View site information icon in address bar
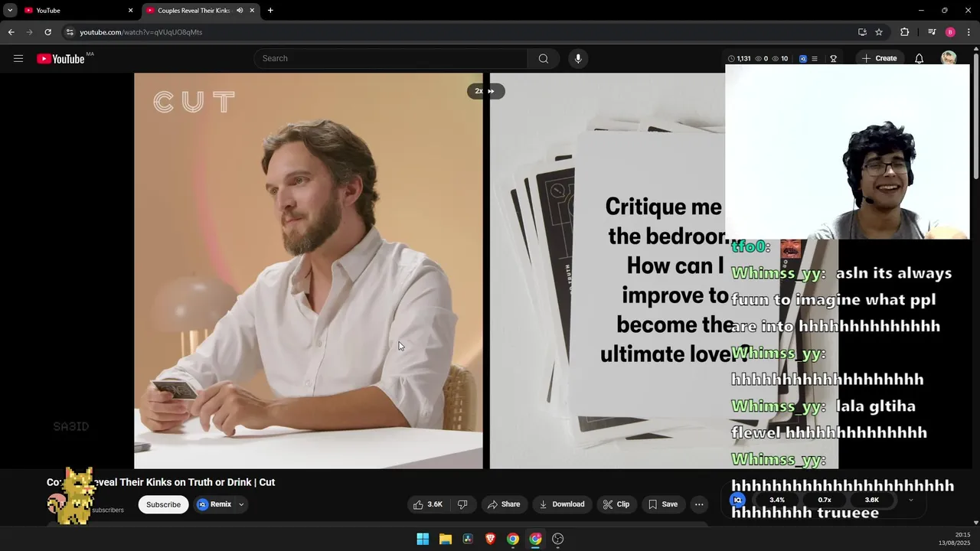Image resolution: width=980 pixels, height=551 pixels. [70, 32]
